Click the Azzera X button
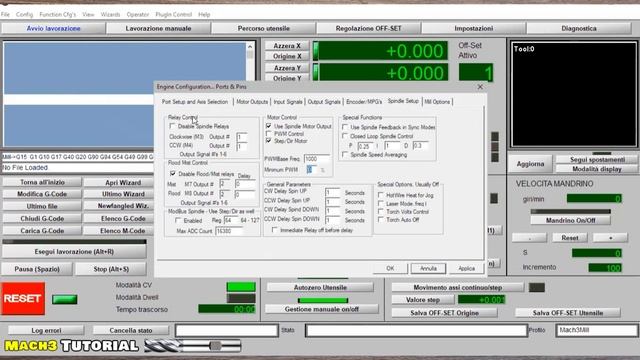The width and height of the screenshot is (640, 360). click(x=287, y=46)
